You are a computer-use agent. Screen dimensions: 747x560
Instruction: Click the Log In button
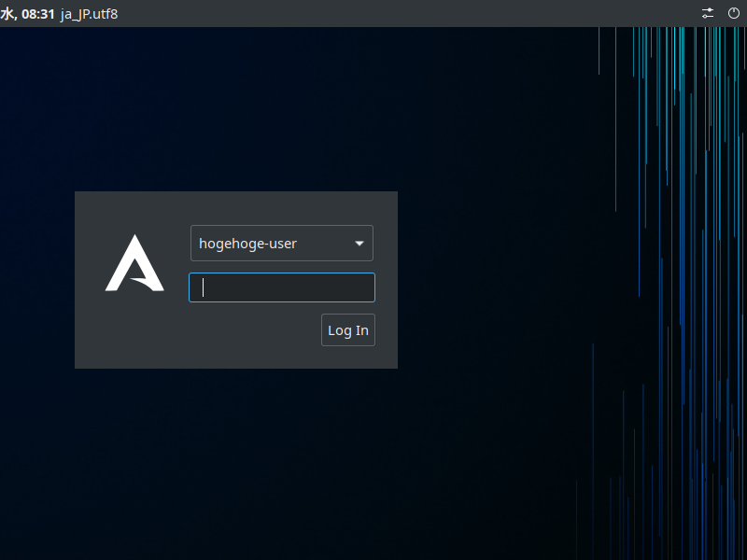point(347,330)
